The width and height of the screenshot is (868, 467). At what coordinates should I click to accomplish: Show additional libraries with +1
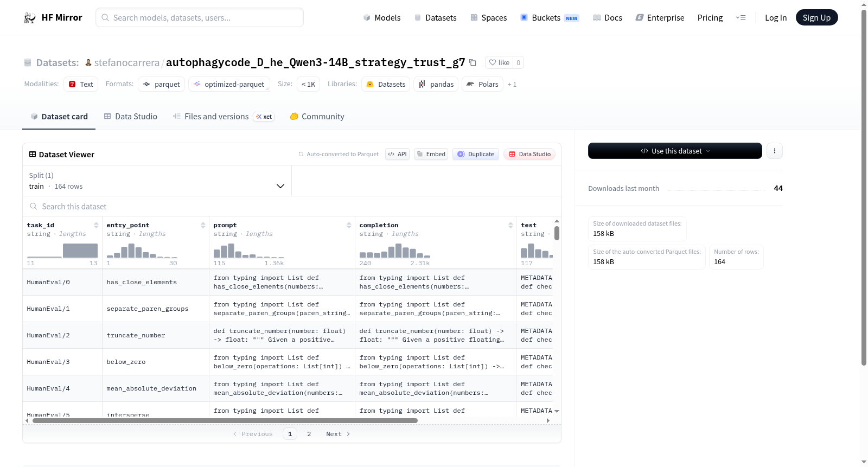point(512,85)
